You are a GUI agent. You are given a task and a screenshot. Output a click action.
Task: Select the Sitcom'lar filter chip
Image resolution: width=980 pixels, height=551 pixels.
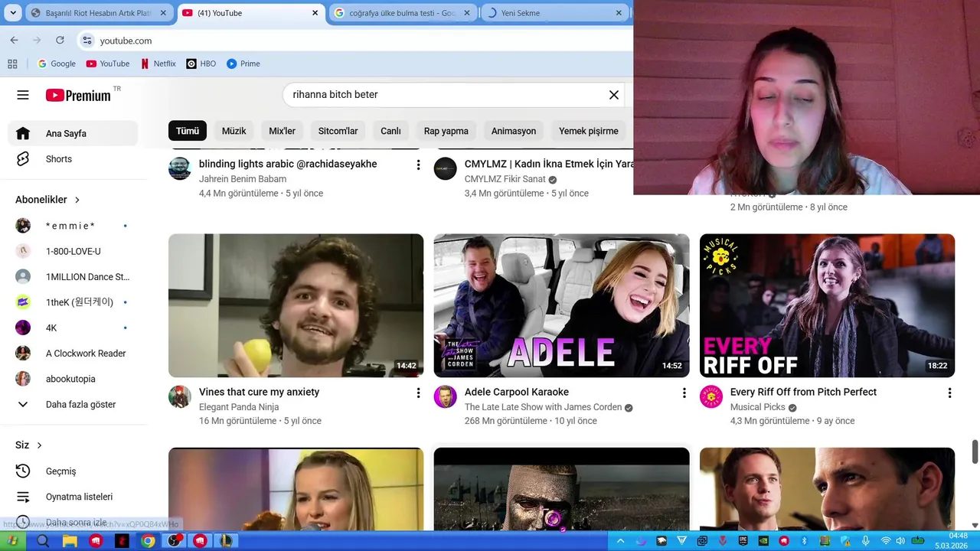click(338, 131)
